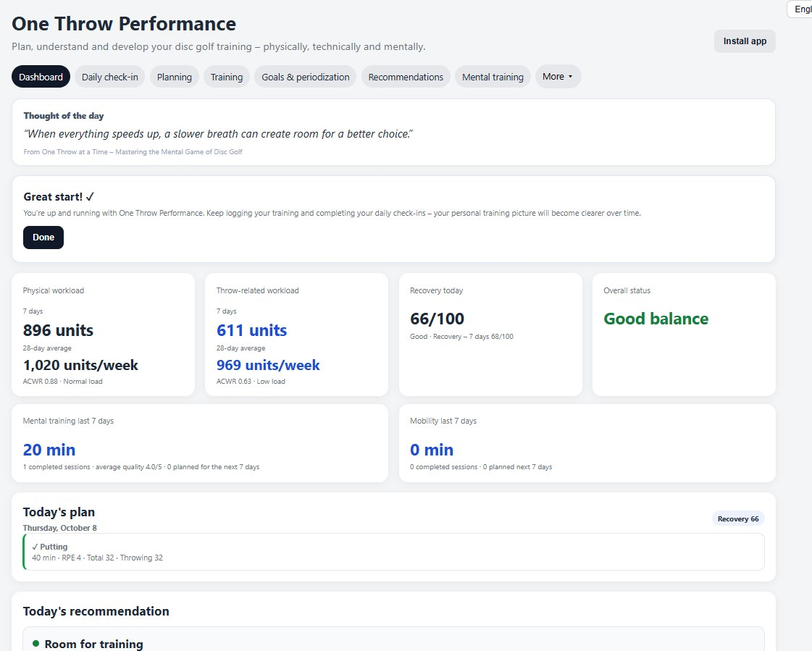The image size is (812, 651).
Task: Click the 611 units throw-related workload value
Action: tap(251, 330)
